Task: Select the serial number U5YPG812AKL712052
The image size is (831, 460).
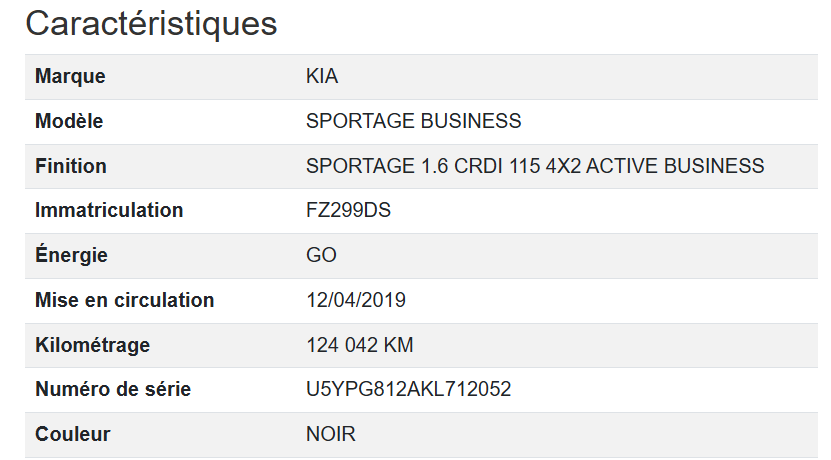Action: click(x=408, y=390)
